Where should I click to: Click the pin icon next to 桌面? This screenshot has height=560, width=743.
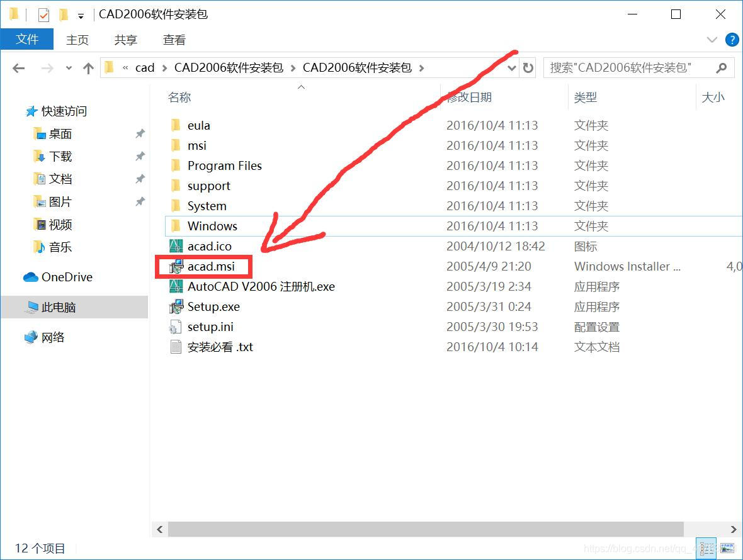click(140, 134)
